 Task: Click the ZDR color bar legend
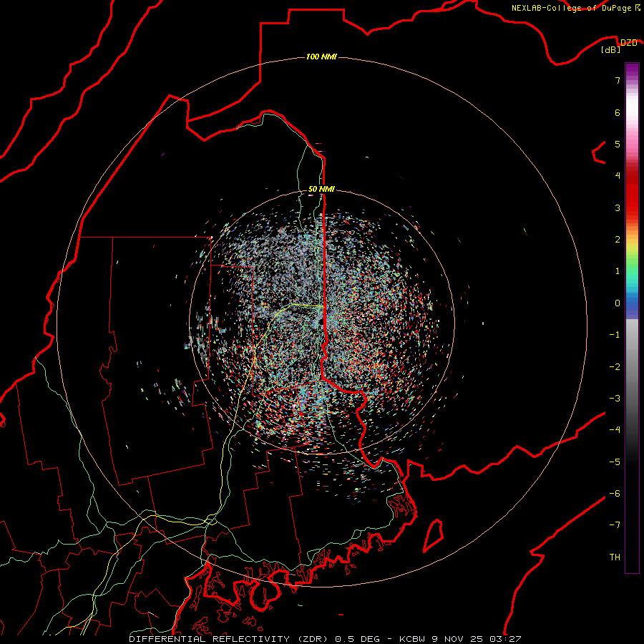tap(632, 318)
